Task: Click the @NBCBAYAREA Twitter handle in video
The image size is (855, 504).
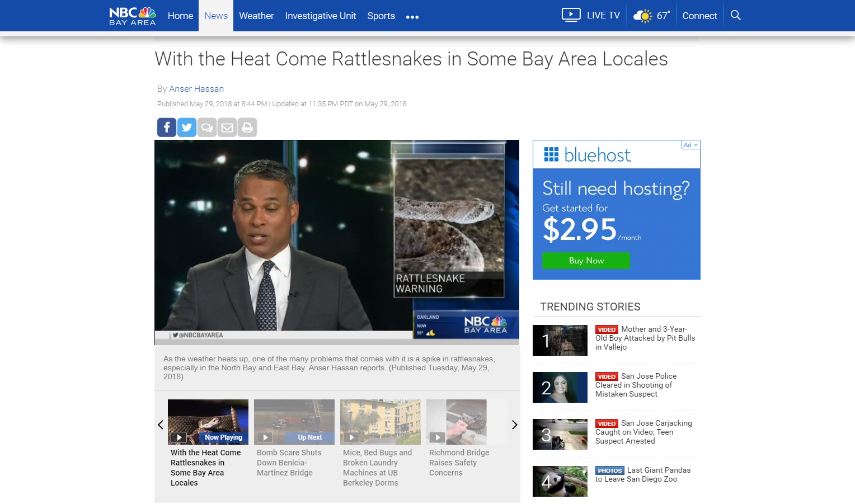Action: click(198, 335)
